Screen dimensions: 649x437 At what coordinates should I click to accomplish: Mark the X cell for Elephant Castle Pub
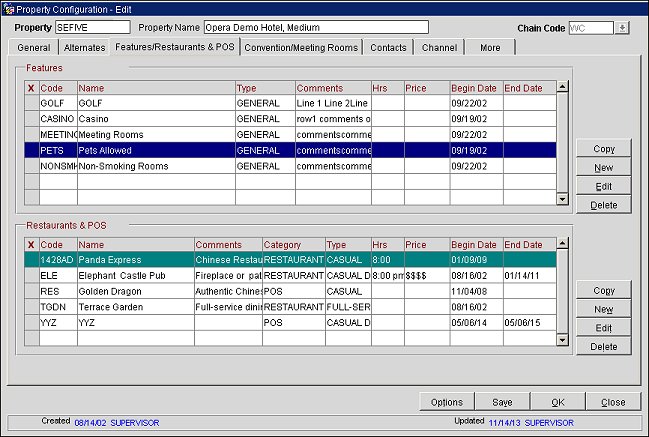(x=31, y=275)
